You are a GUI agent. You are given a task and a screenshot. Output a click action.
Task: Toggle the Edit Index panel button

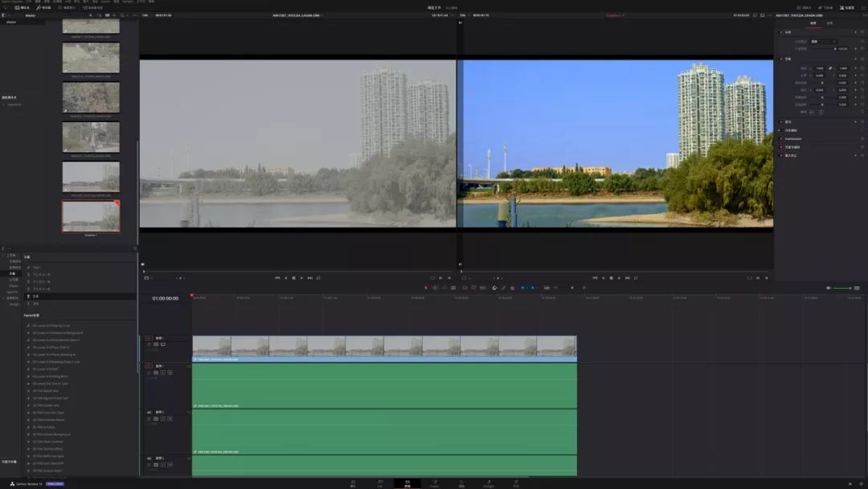pyautogui.click(x=67, y=8)
